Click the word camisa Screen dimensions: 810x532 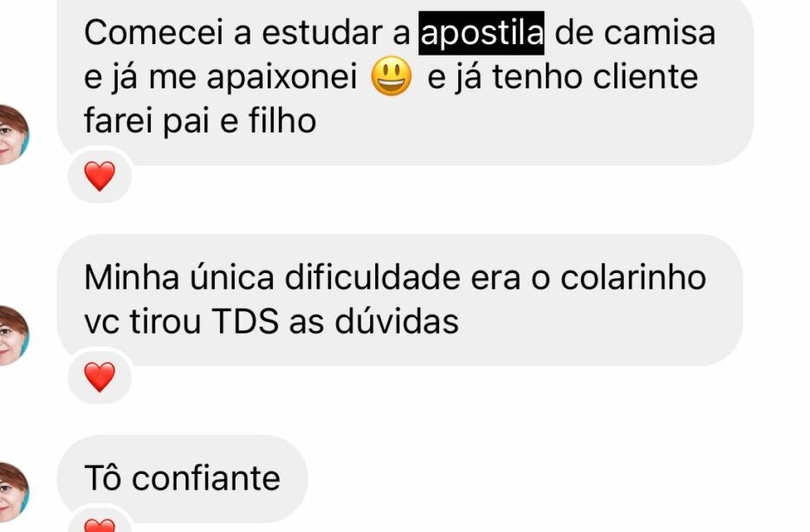point(659,33)
